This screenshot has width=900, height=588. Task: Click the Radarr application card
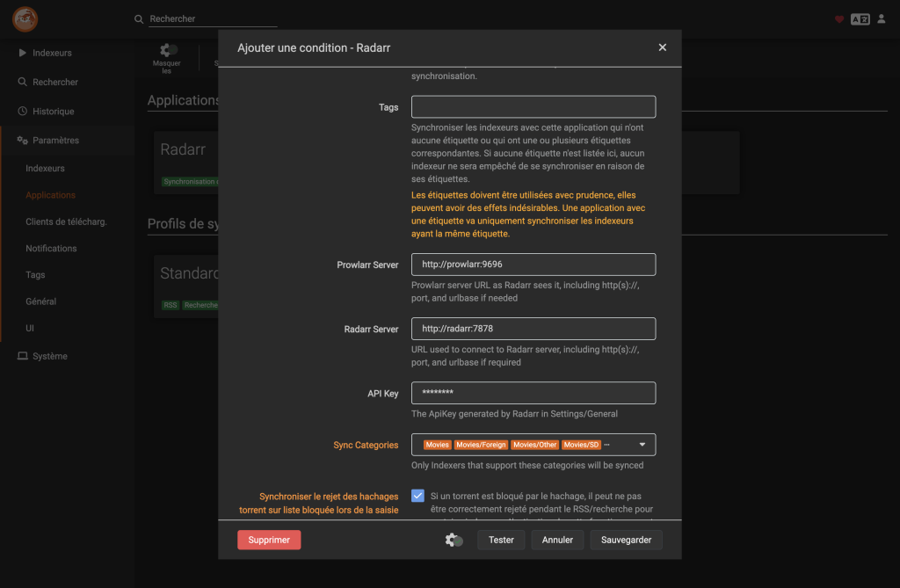click(x=186, y=163)
